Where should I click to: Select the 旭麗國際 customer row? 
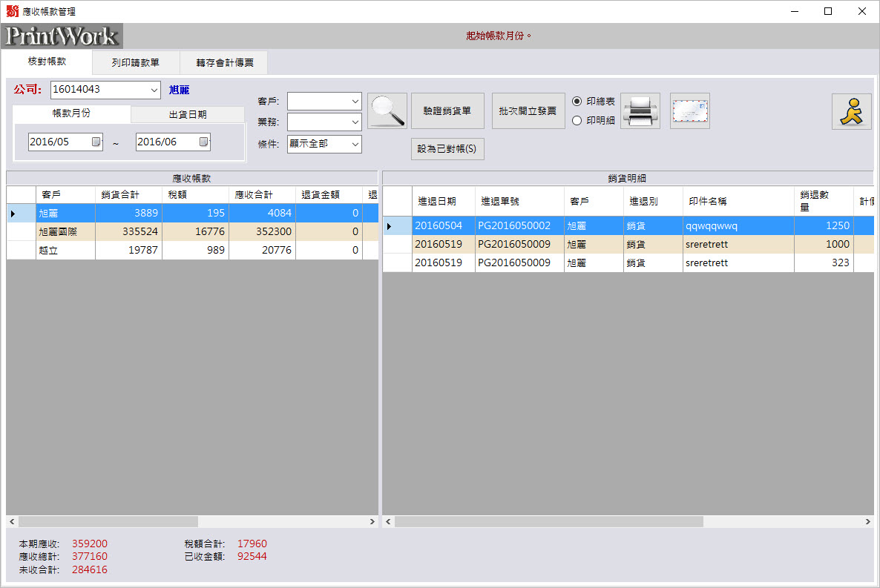(x=192, y=232)
